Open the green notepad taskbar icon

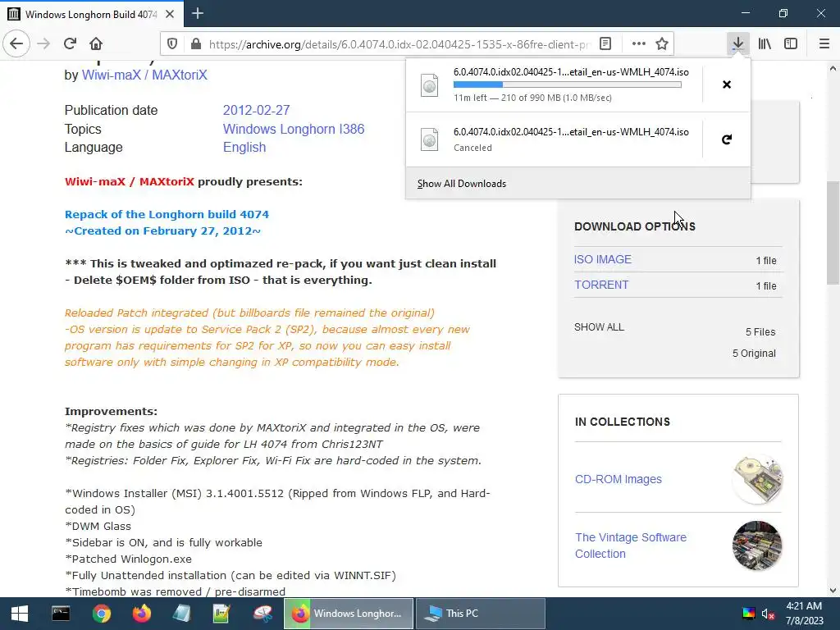pos(221,614)
